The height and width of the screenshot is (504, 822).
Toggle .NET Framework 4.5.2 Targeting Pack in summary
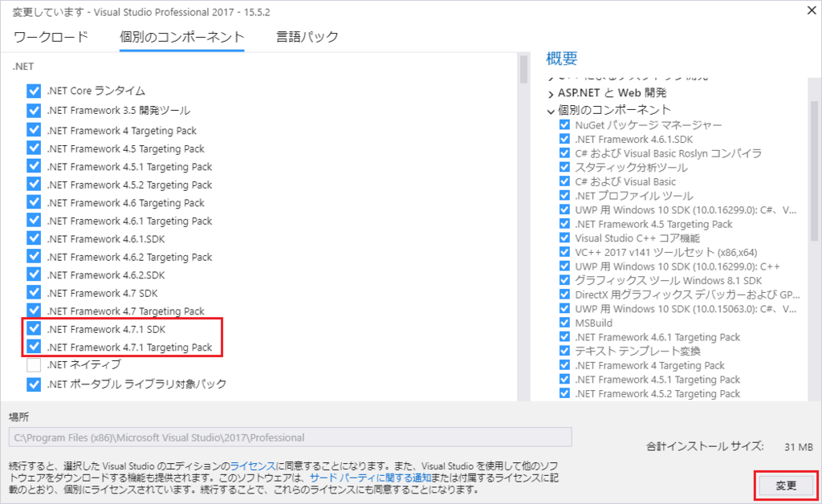click(564, 394)
